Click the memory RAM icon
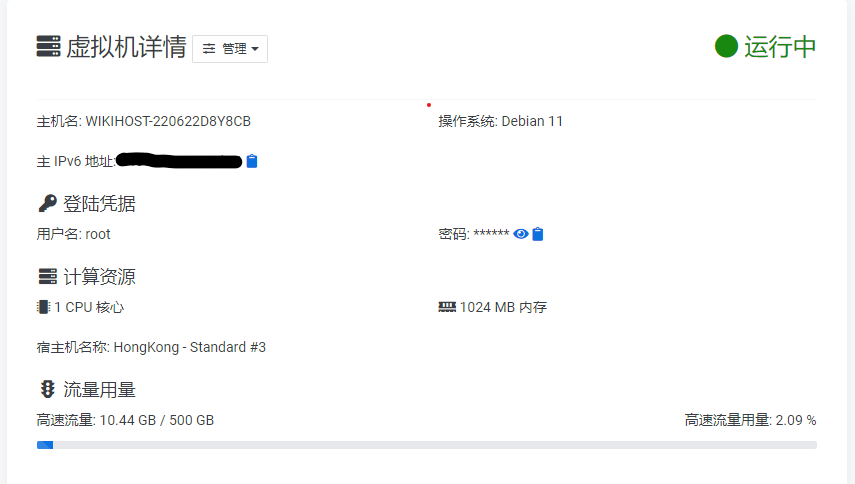Screen dimensions: 855x484 pos(447,307)
